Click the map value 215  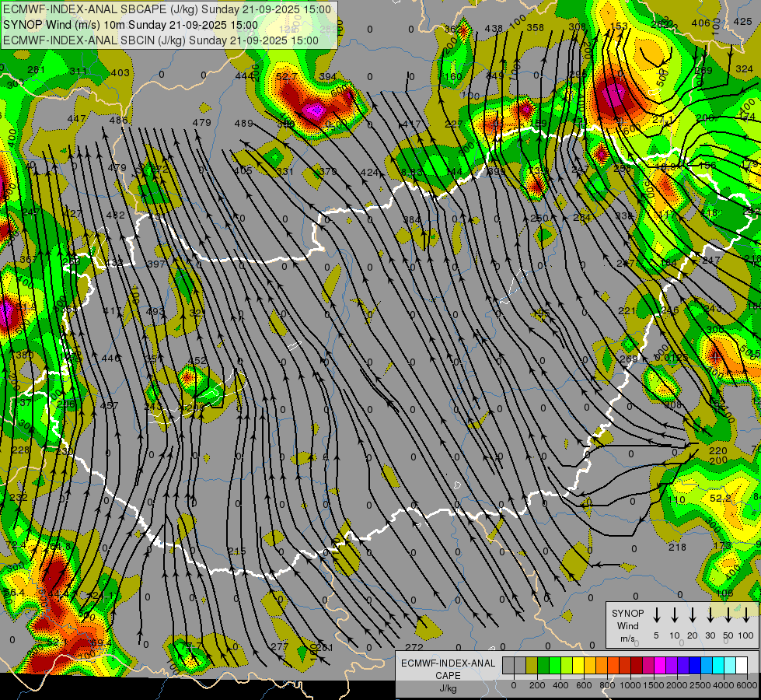[x=237, y=551]
